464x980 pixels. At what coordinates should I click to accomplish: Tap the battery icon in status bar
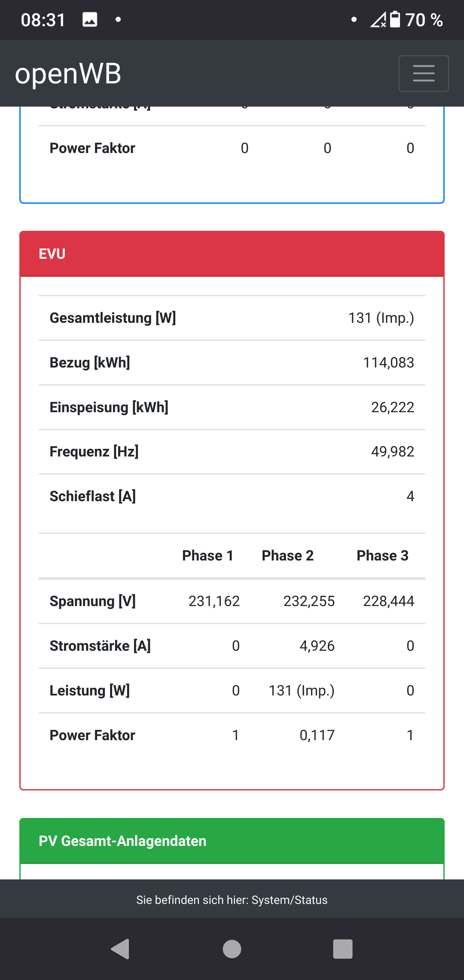pos(395,20)
